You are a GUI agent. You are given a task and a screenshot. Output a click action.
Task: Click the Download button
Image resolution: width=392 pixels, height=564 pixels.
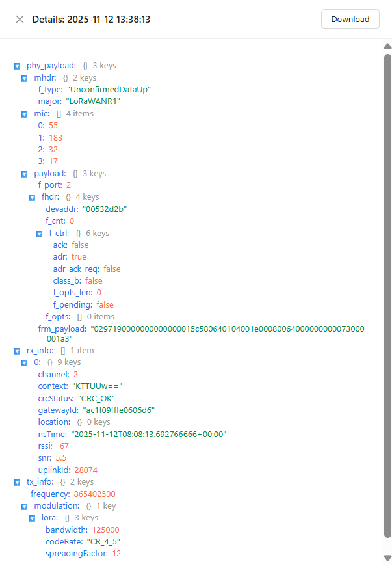point(350,20)
